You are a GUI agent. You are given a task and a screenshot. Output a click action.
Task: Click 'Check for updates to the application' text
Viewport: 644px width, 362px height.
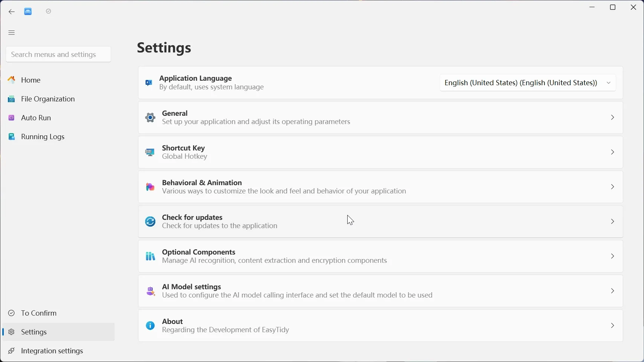(220, 227)
